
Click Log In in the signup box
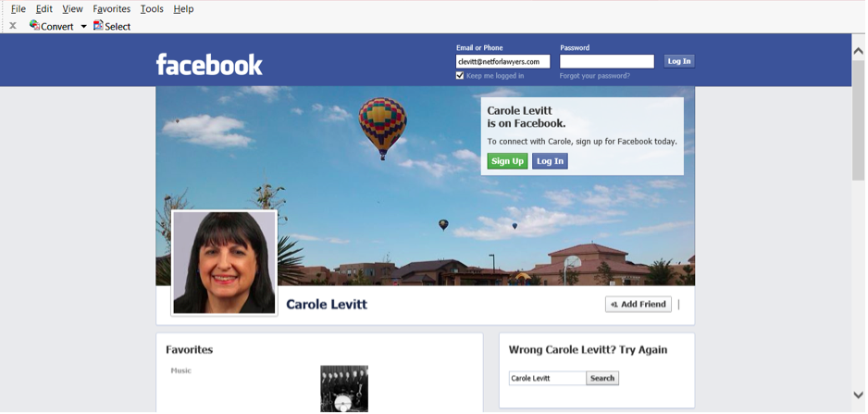tap(550, 161)
